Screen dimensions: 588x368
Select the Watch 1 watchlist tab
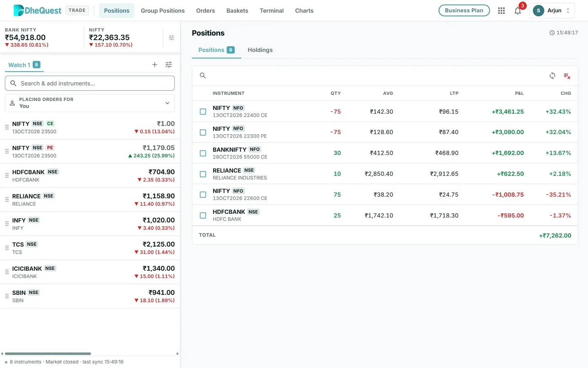tap(24, 65)
